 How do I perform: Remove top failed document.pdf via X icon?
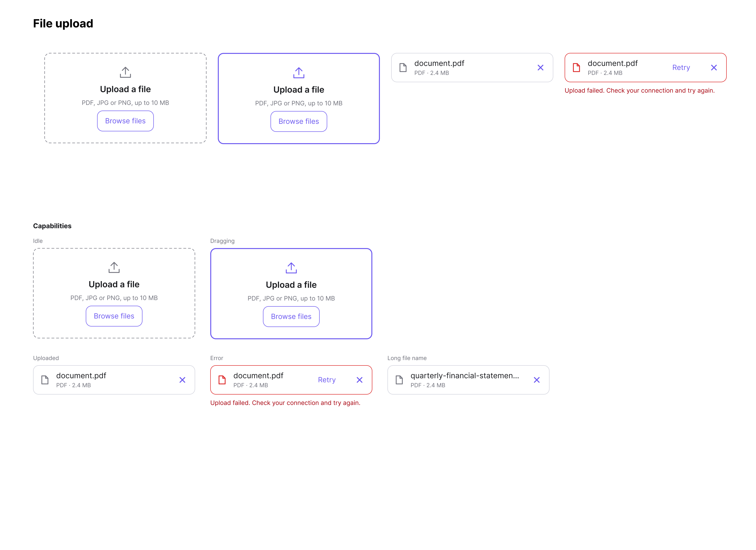[714, 68]
